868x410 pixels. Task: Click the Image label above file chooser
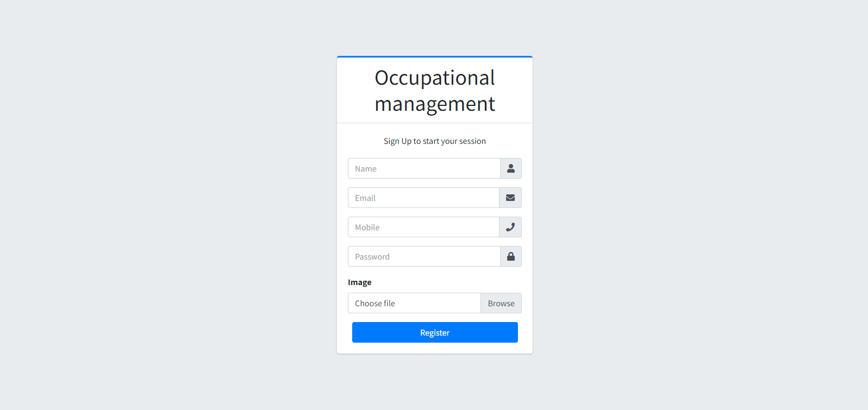tap(360, 282)
